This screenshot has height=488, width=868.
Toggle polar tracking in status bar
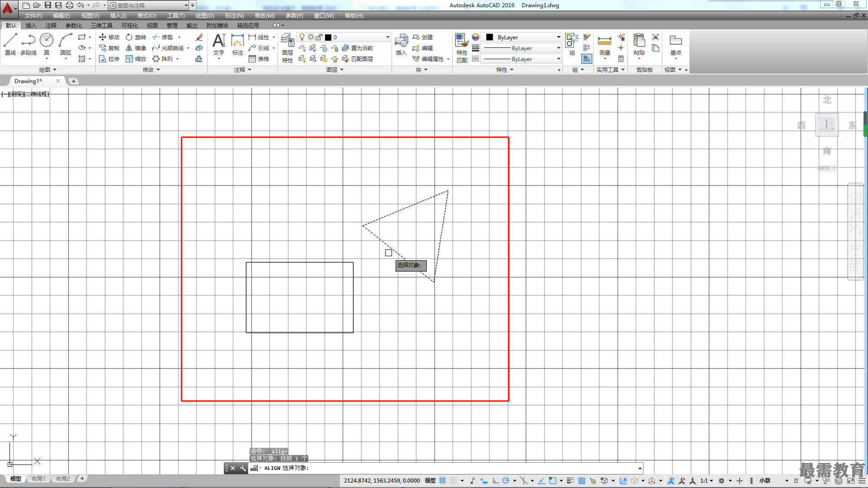pos(506,481)
